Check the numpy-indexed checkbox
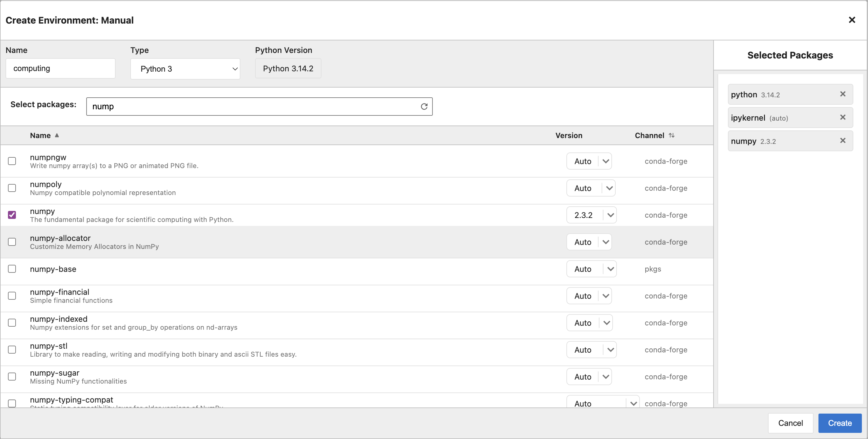The height and width of the screenshot is (439, 868). pyautogui.click(x=12, y=323)
